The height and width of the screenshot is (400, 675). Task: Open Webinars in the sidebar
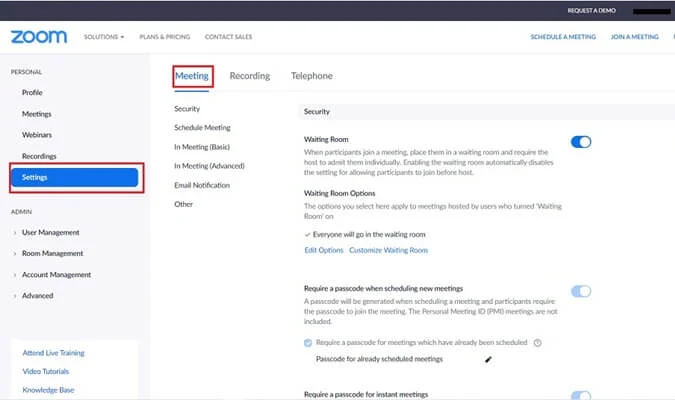click(37, 135)
